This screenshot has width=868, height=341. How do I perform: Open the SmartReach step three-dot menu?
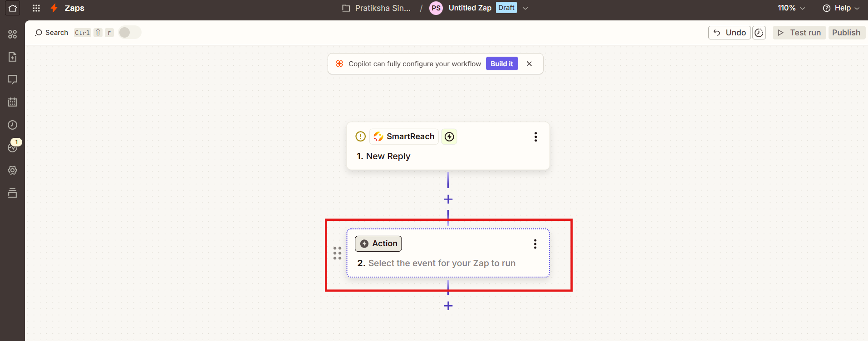tap(536, 137)
